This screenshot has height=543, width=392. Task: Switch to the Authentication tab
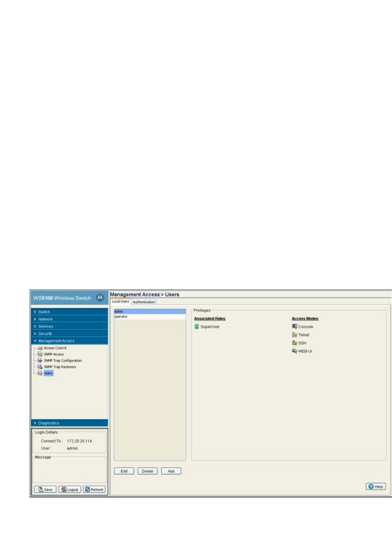click(x=144, y=302)
